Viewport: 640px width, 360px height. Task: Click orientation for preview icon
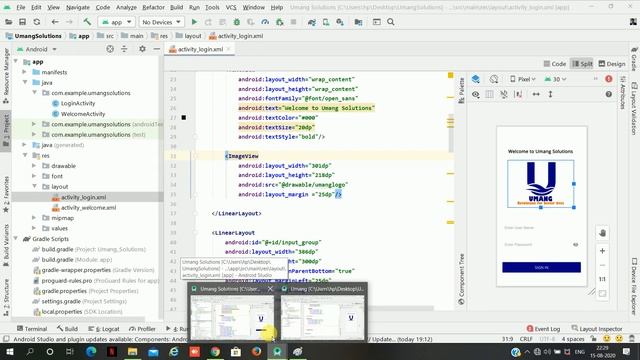494,79
